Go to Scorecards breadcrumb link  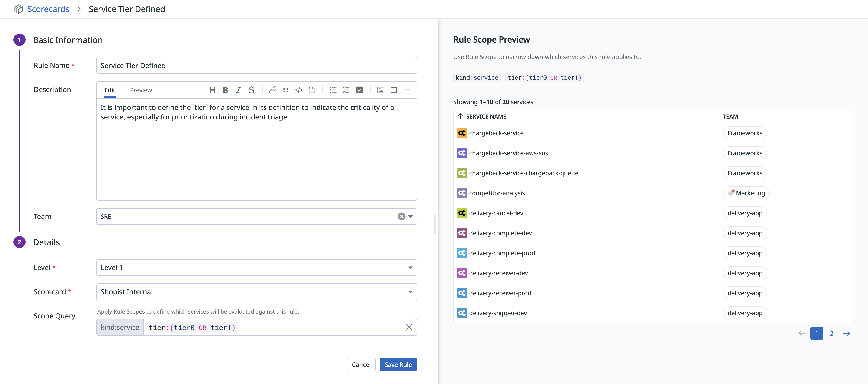click(48, 9)
